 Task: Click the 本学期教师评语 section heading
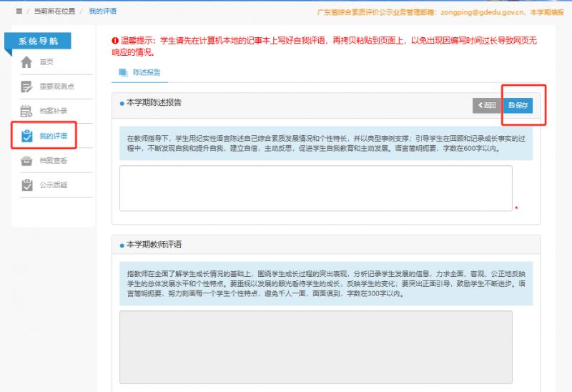point(154,245)
